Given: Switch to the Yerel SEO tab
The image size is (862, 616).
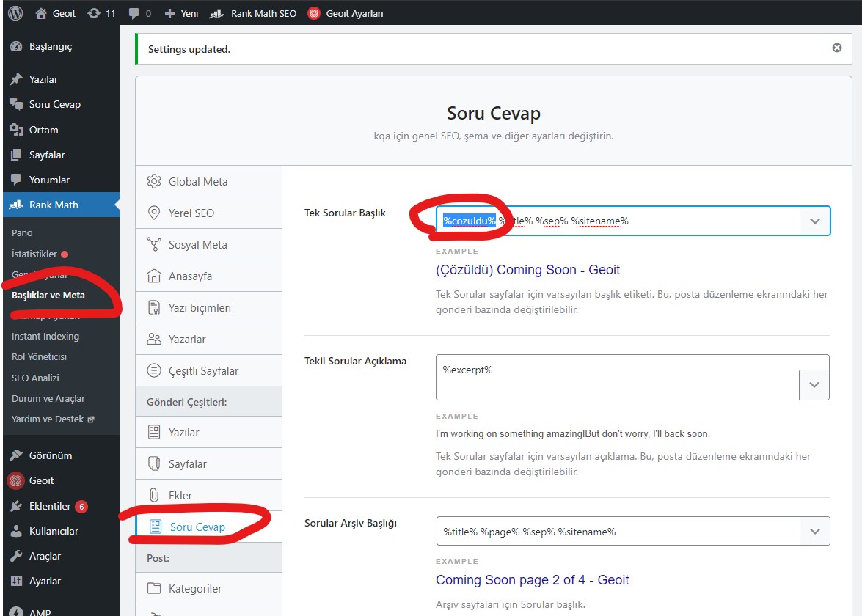Looking at the screenshot, I should pos(191,213).
